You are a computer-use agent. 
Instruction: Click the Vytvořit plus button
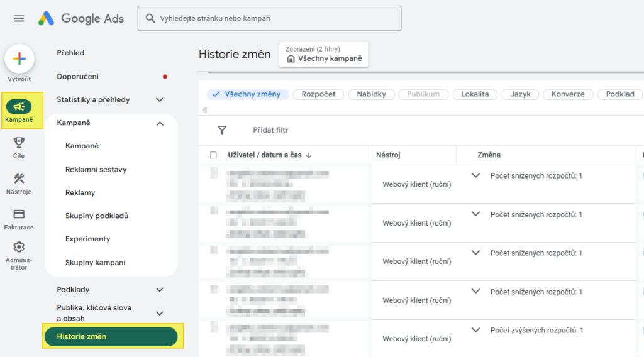[x=19, y=59]
